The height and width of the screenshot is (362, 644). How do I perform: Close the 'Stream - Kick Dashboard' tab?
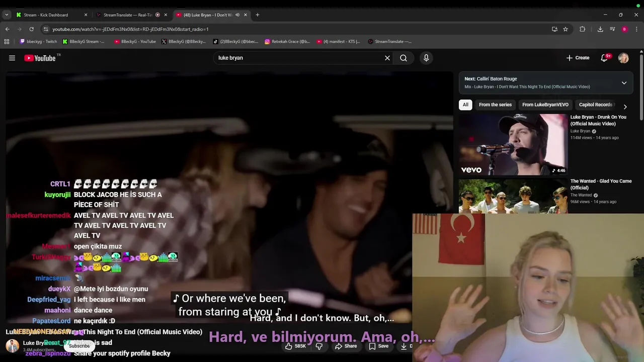[x=86, y=15]
